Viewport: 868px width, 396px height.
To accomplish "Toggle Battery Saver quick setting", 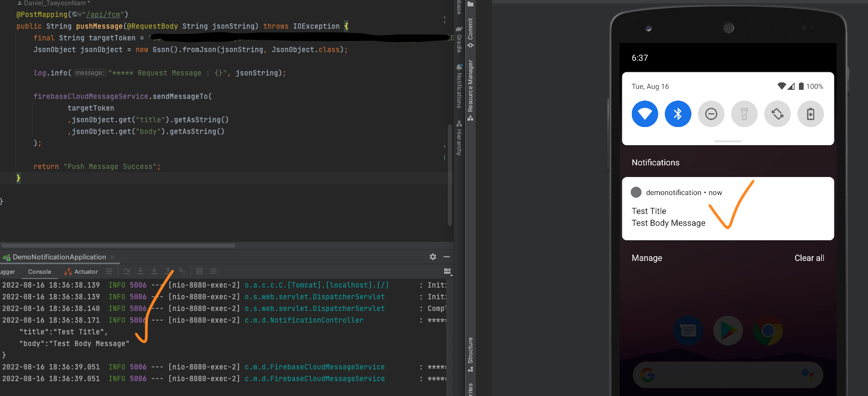I will click(811, 114).
